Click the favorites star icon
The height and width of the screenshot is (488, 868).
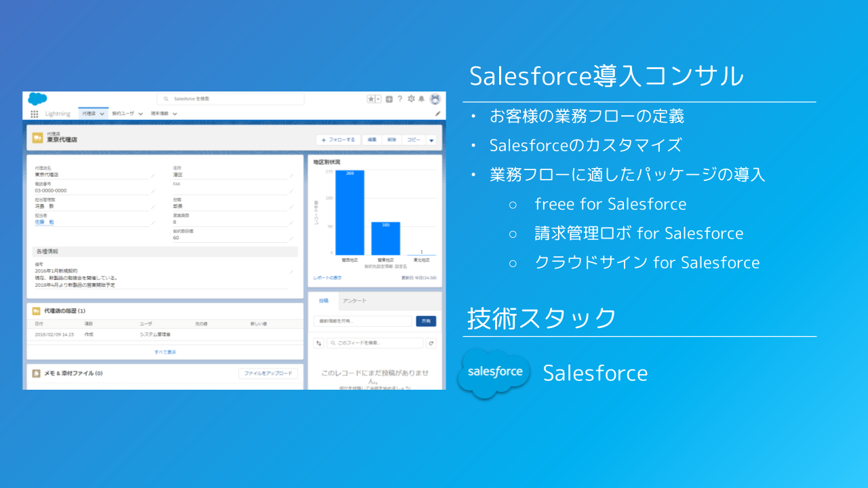[x=371, y=99]
